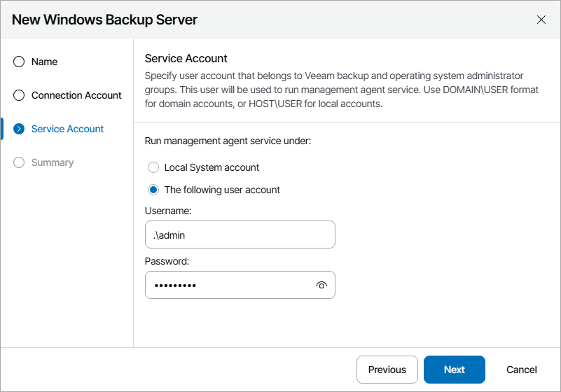Go to Connection Account step label
Viewport: 561px width, 392px height.
(x=76, y=95)
